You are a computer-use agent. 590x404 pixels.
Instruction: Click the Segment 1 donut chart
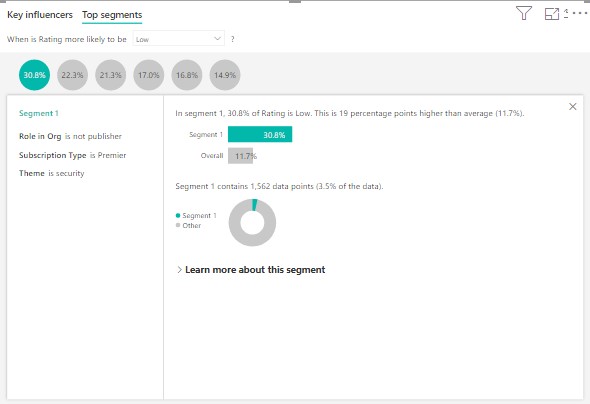(x=252, y=223)
